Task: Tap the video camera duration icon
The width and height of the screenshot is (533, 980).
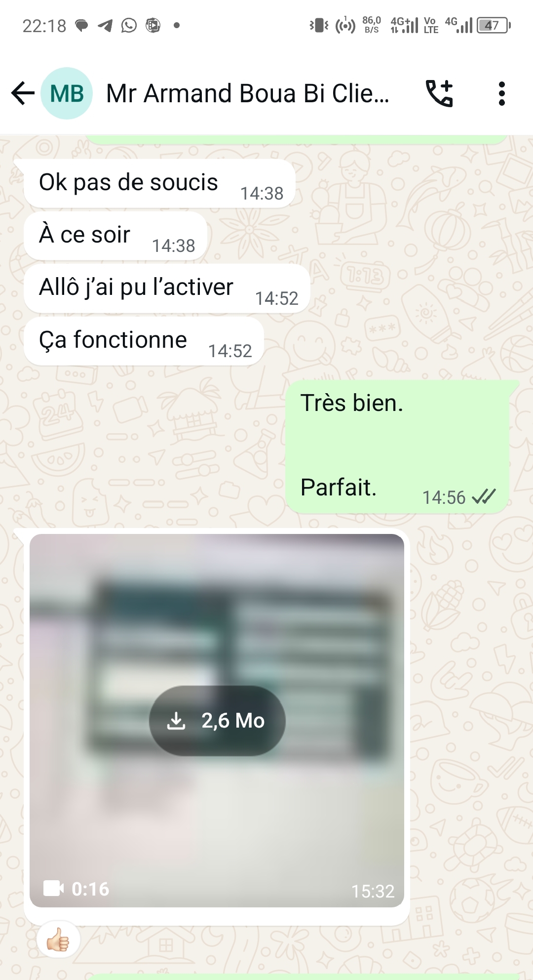Action: coord(53,888)
